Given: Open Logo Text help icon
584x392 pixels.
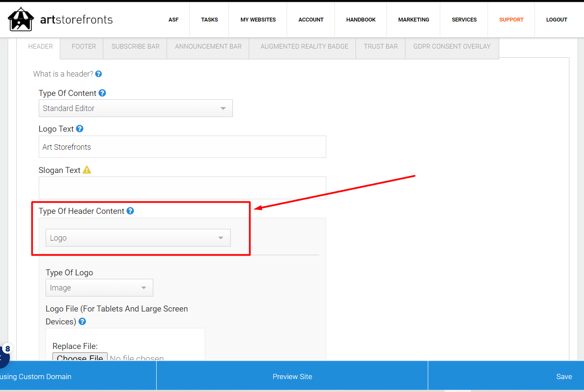Looking at the screenshot, I should pos(80,129).
